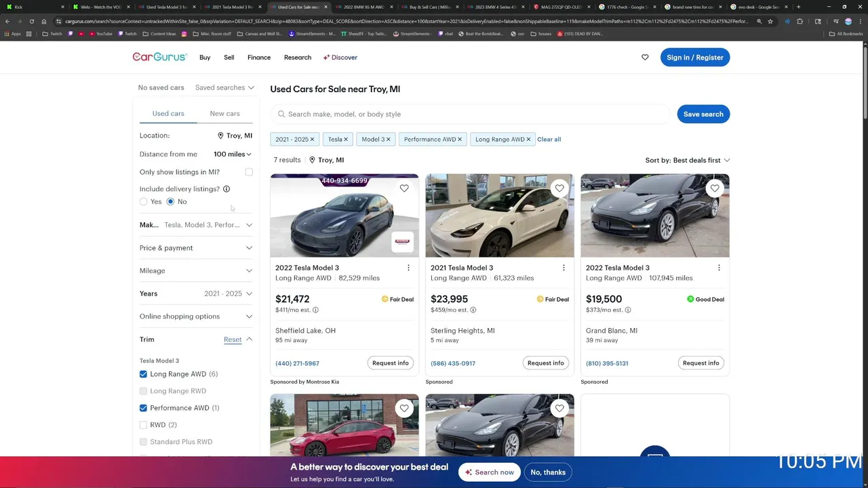
Task: Call (586) 435-0917 phone link
Action: (453, 363)
